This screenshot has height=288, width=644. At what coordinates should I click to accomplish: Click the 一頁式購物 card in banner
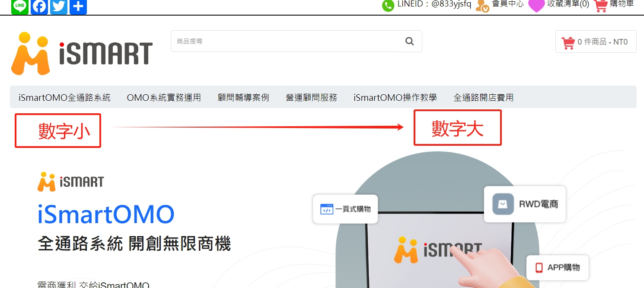(x=345, y=209)
